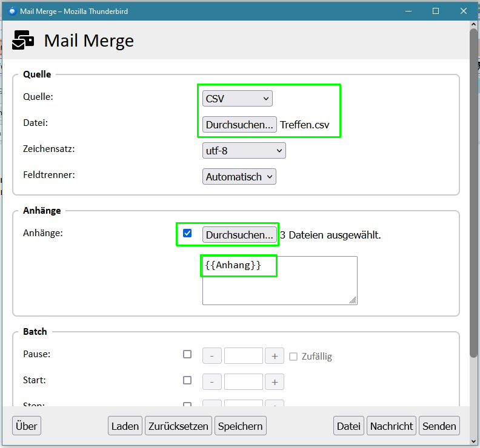Image resolution: width=480 pixels, height=448 pixels.
Task: Click the Pause plus stepper button
Action: coord(275,356)
